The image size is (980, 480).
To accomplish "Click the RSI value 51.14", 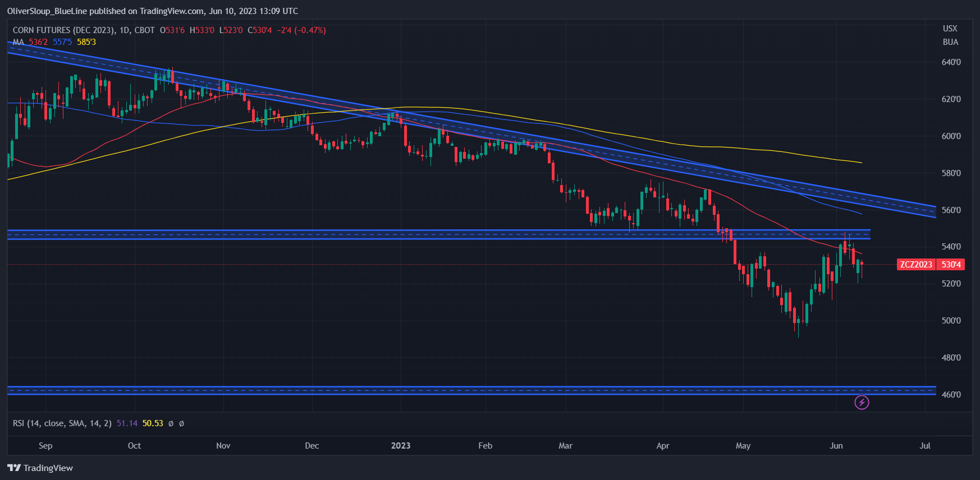I will pos(127,423).
